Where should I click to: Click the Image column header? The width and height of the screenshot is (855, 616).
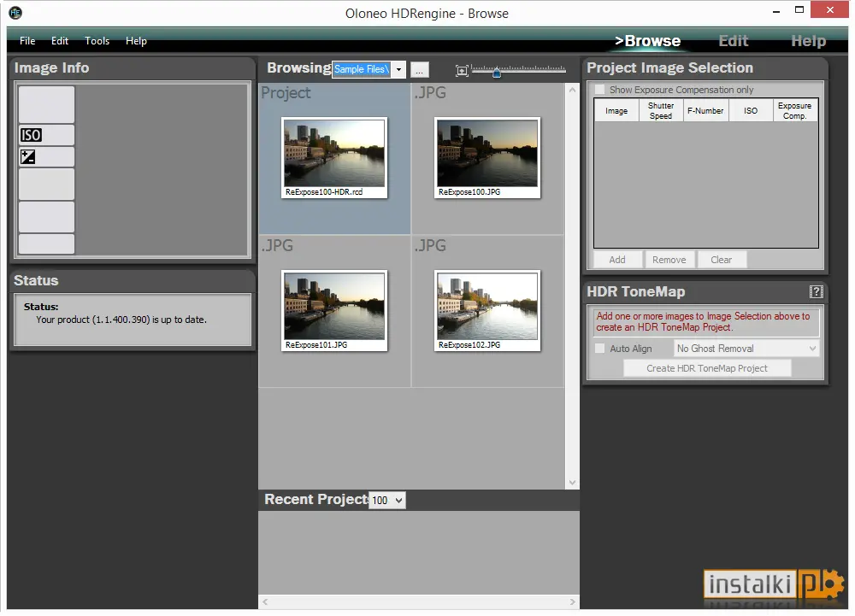[x=616, y=110]
